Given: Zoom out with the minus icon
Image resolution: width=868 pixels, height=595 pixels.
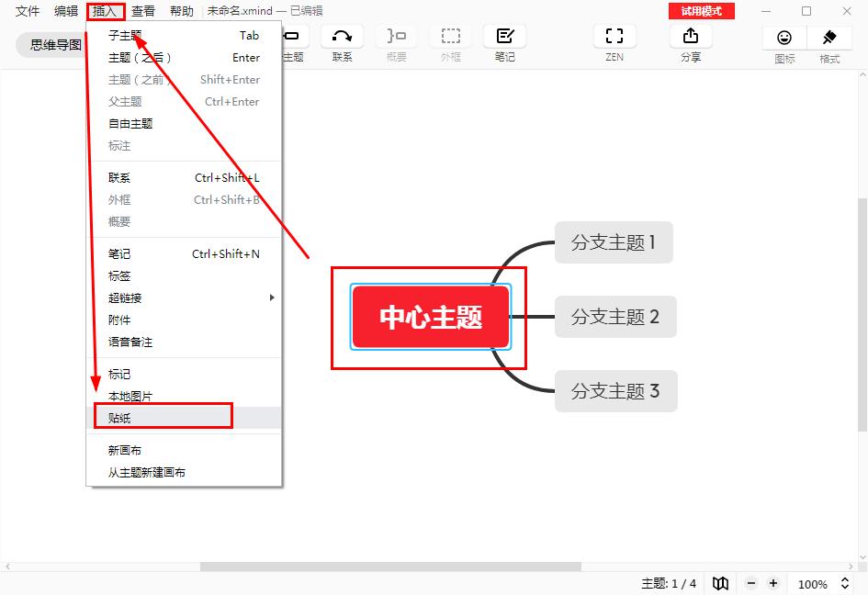Looking at the screenshot, I should 750,583.
